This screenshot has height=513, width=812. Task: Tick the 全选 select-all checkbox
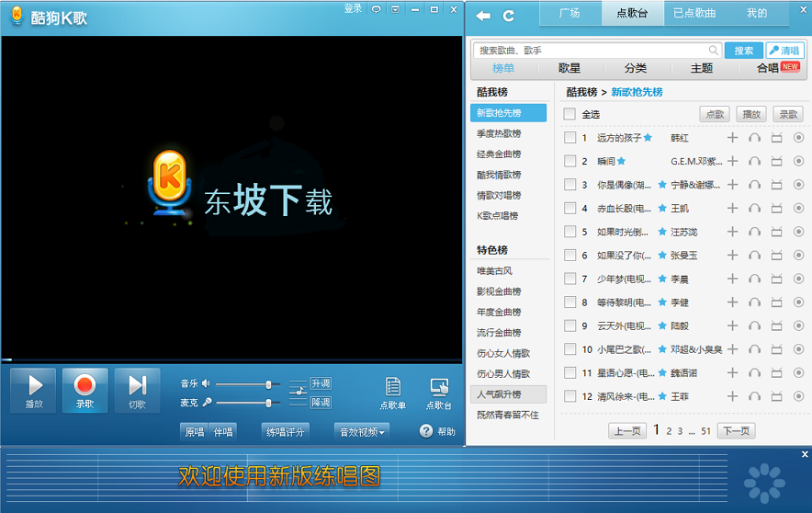[570, 114]
